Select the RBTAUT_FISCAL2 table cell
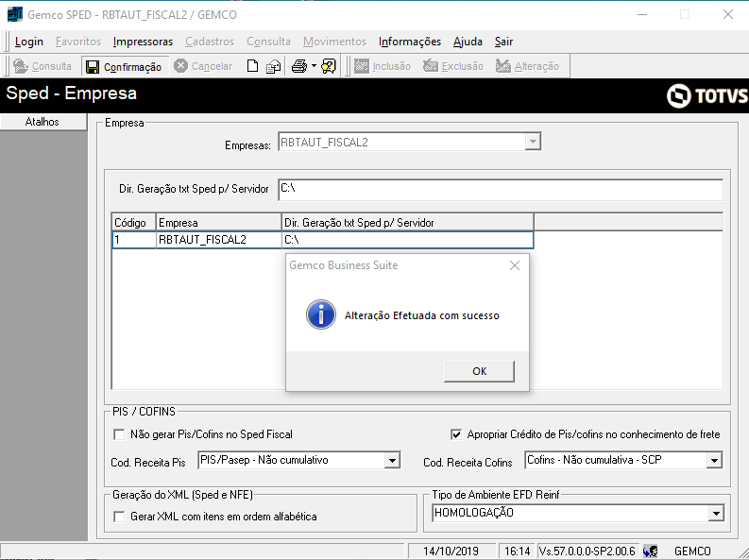The width and height of the screenshot is (749, 560). tap(219, 240)
